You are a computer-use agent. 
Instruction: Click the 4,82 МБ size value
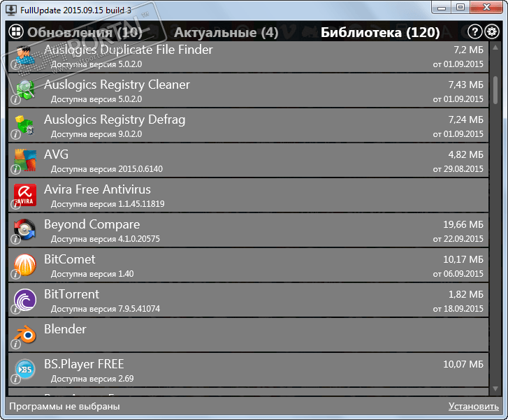coord(466,155)
